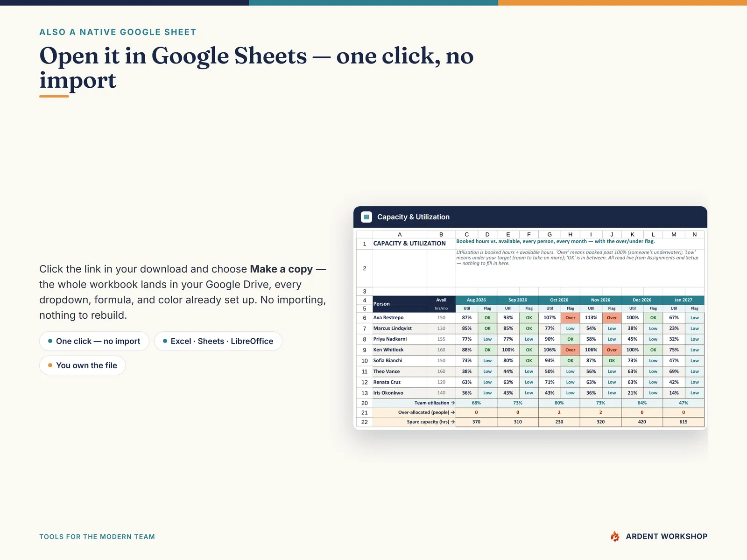Click the 'Sep 2026' month header
Image resolution: width=747 pixels, height=560 pixels.
[518, 300]
